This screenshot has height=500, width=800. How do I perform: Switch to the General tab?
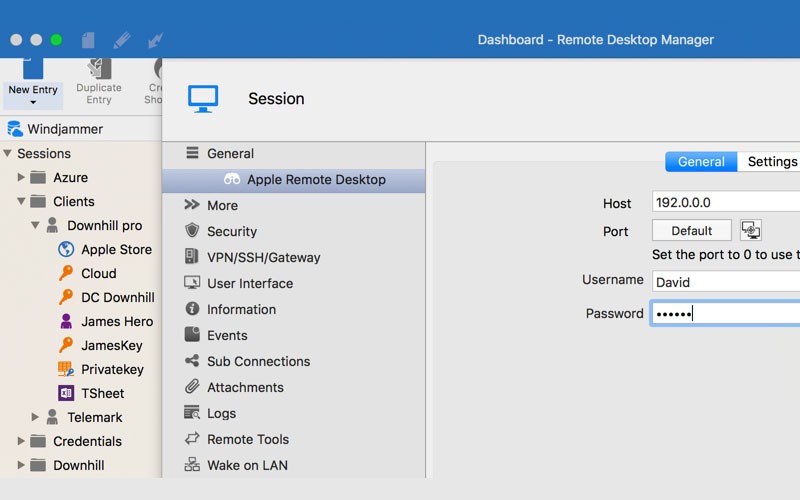[701, 162]
